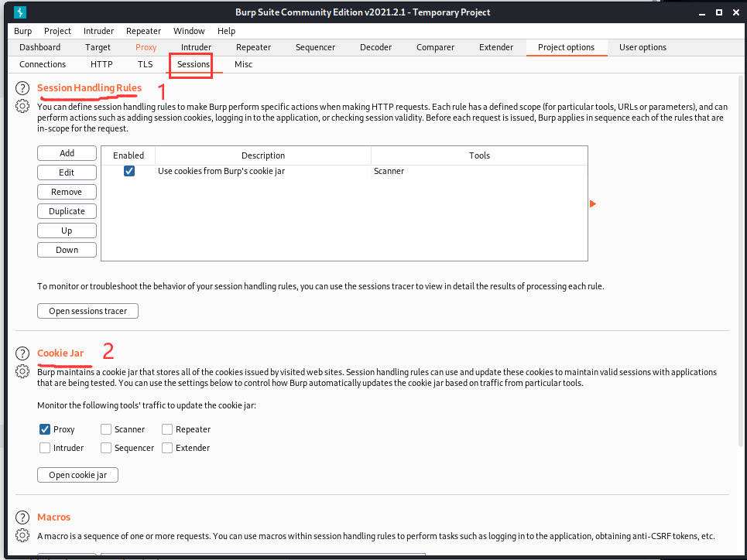Enable Sequencer cookie jar monitoring
The image size is (747, 560).
[106, 448]
